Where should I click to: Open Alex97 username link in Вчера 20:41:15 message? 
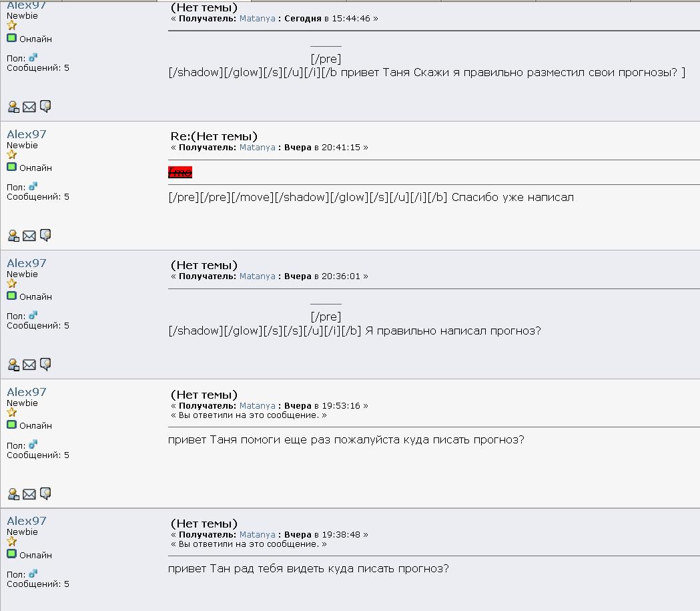(x=27, y=134)
